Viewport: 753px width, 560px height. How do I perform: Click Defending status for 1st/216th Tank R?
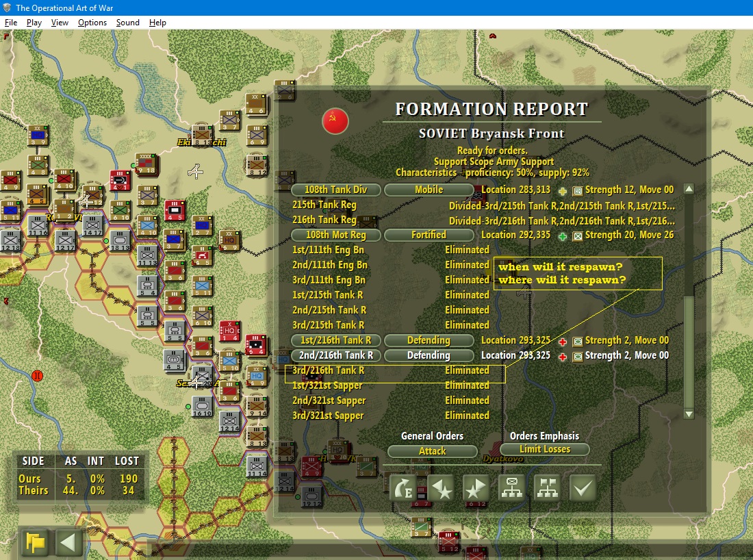429,340
